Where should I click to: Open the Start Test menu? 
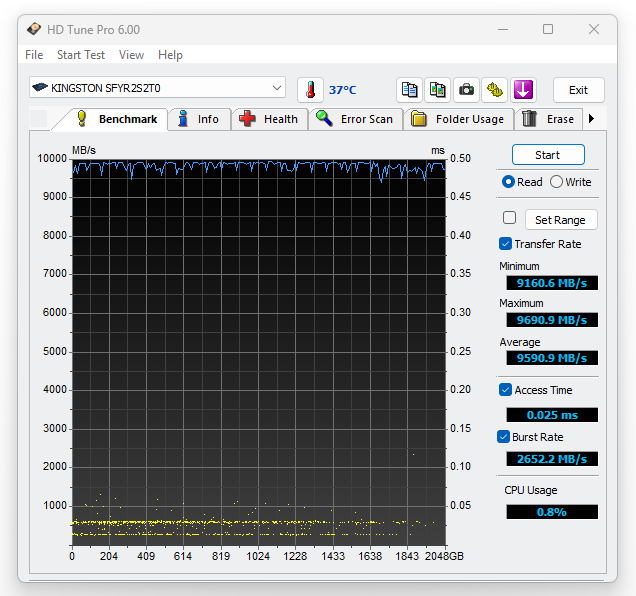click(81, 55)
